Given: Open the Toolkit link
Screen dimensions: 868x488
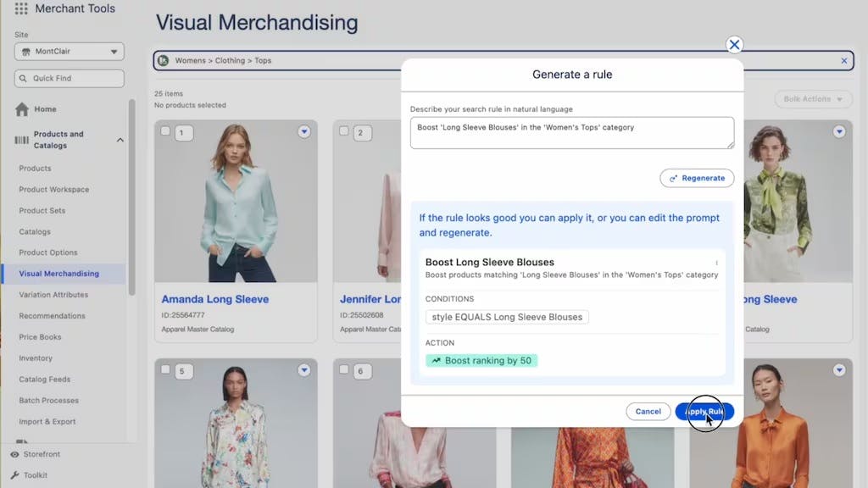Looking at the screenshot, I should 35,475.
